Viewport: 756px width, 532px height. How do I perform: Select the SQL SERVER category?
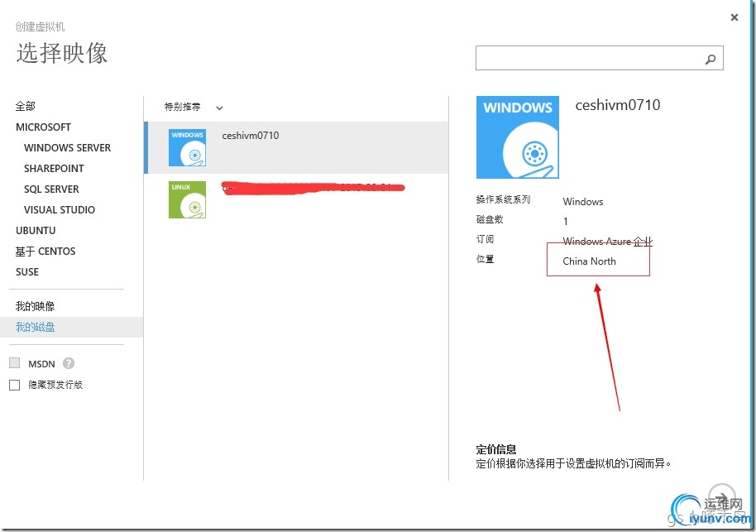point(51,189)
